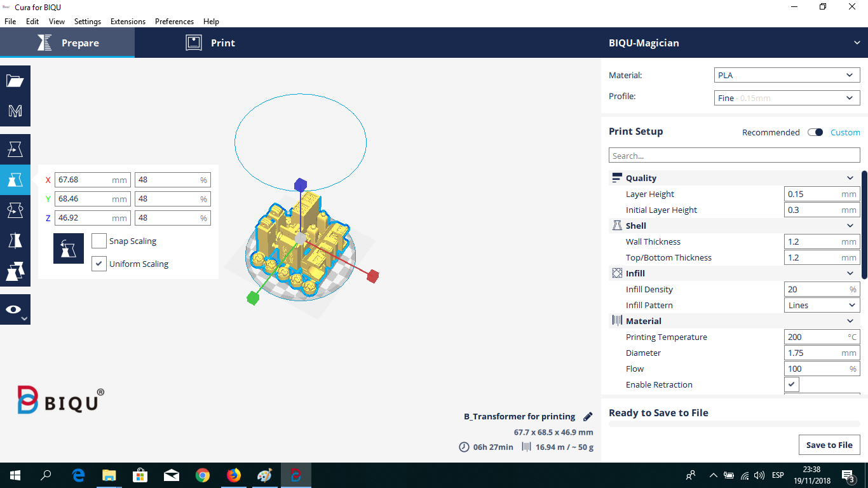Open the Profile Fine dropdown
Viewport: 868px width, 488px height.
[787, 98]
